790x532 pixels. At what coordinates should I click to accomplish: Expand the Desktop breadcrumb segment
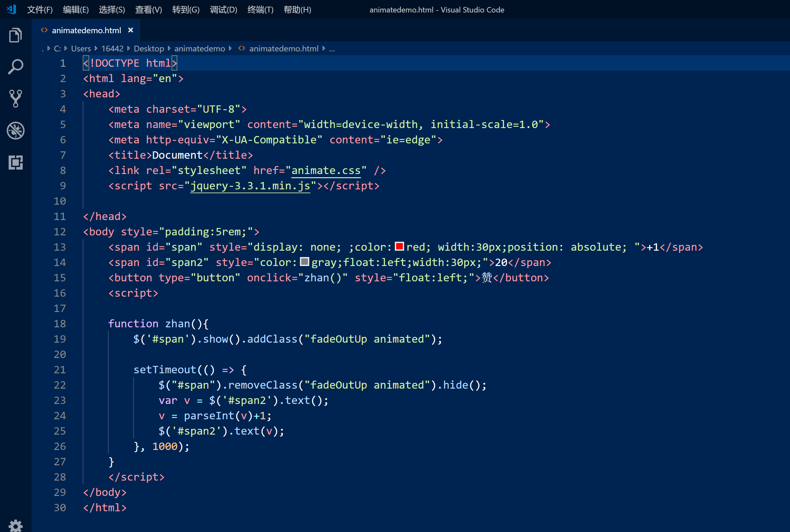[x=149, y=49]
